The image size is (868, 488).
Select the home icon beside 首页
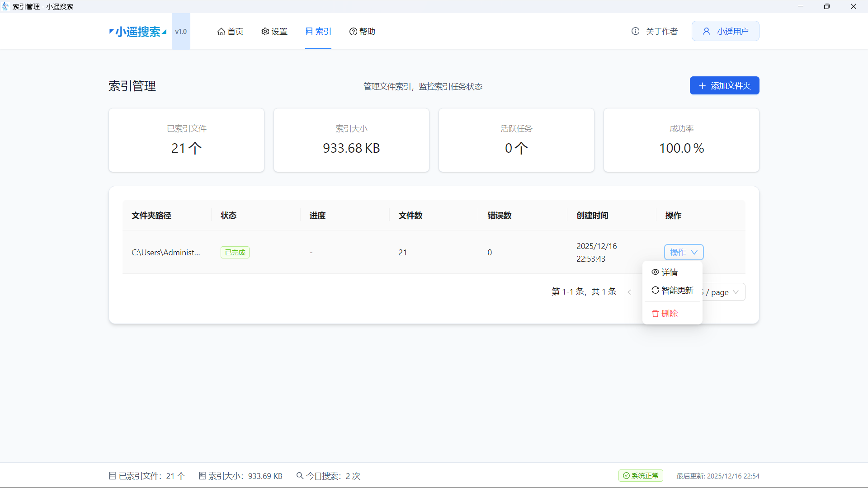point(221,31)
